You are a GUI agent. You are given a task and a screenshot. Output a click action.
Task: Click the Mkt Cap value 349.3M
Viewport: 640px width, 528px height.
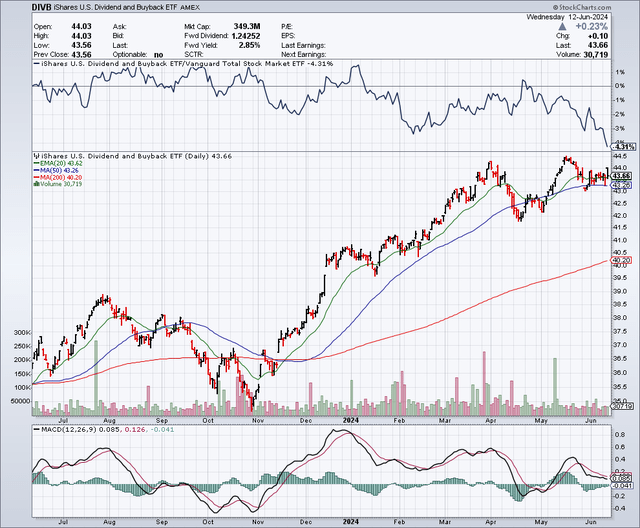(x=247, y=27)
